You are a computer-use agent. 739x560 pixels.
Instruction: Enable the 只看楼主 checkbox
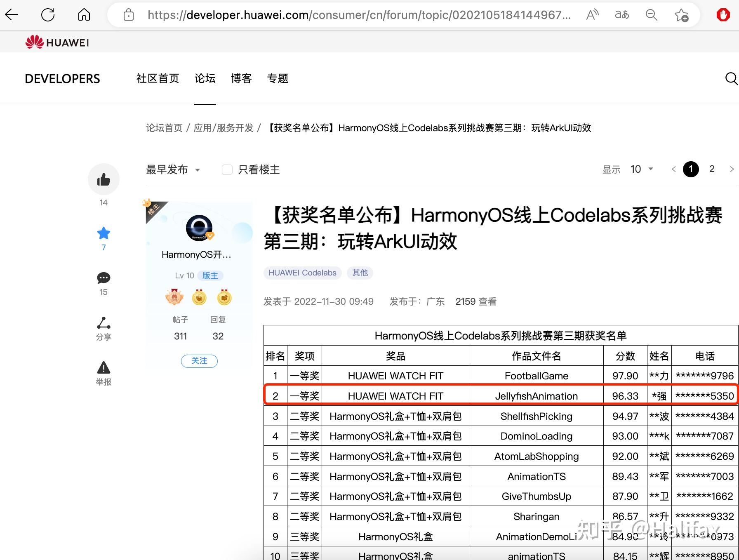point(227,169)
